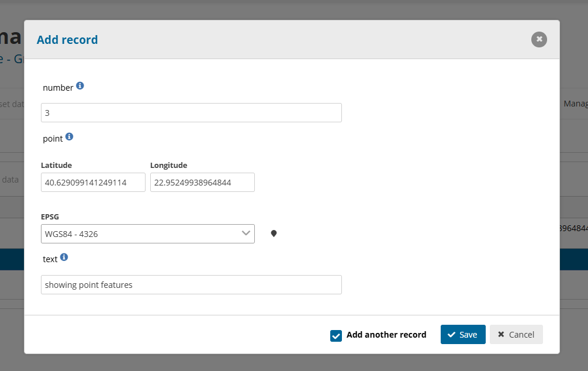The height and width of the screenshot is (371, 588).
Task: Show info tooltip for the text field
Action: tap(64, 257)
